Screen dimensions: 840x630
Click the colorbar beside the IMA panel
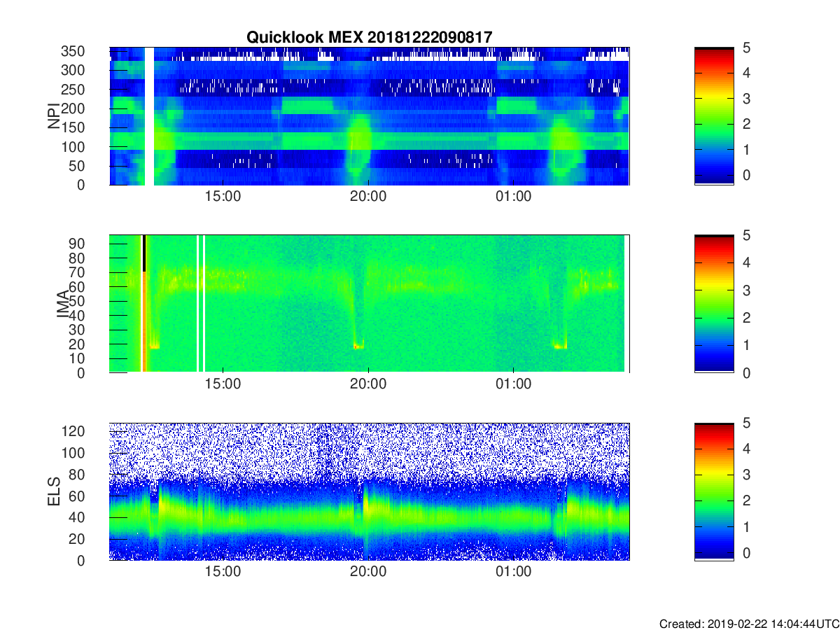(714, 304)
